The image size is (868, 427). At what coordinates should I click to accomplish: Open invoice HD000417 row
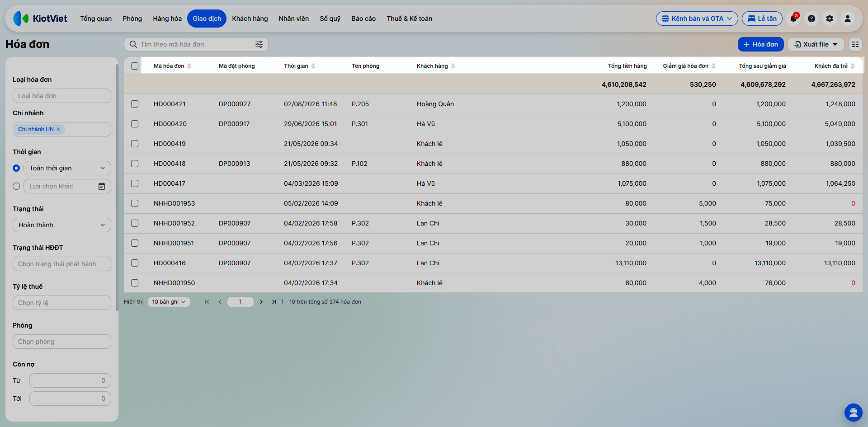(493, 183)
